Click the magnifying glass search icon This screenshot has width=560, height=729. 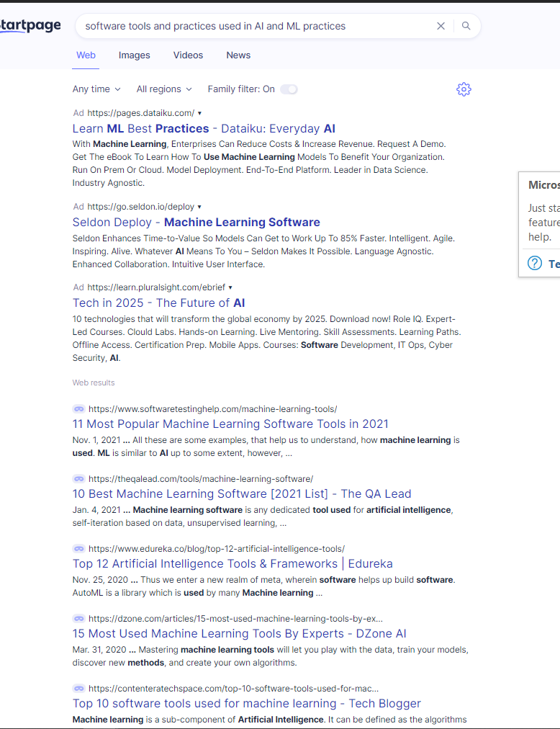point(466,26)
